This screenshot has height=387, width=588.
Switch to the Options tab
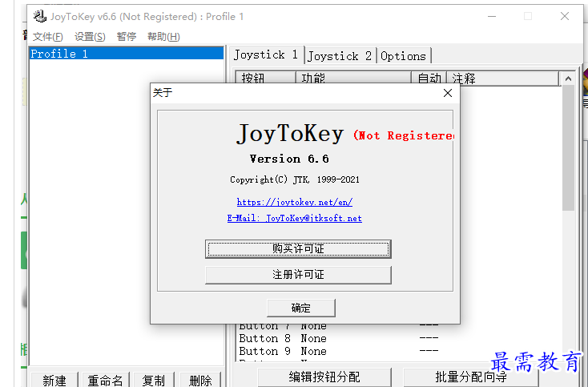click(404, 56)
